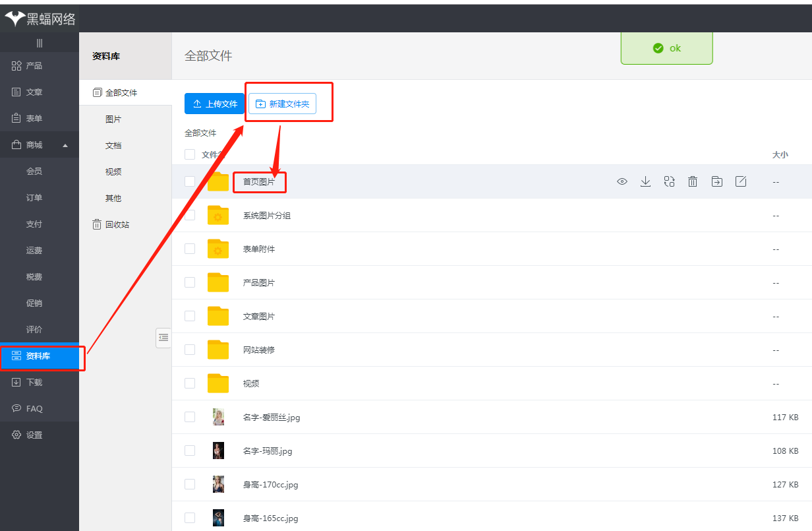Click the 黑蝠网络 bat logo
The width and height of the screenshot is (812, 531).
(x=14, y=19)
